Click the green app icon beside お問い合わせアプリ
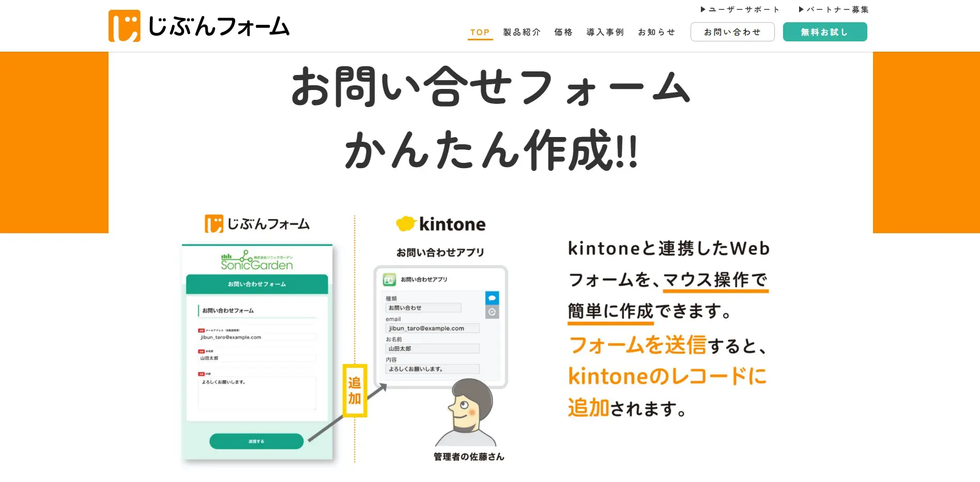The height and width of the screenshot is (482, 980). [x=389, y=280]
